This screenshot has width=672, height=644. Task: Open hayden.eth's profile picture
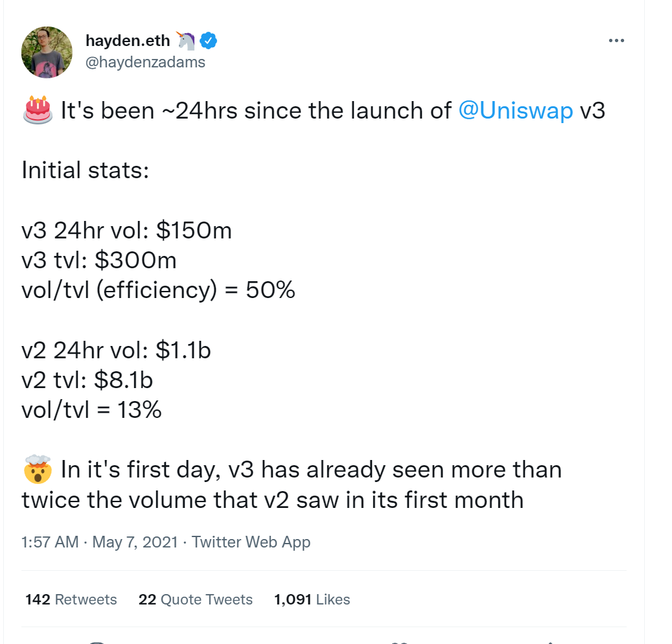click(47, 52)
